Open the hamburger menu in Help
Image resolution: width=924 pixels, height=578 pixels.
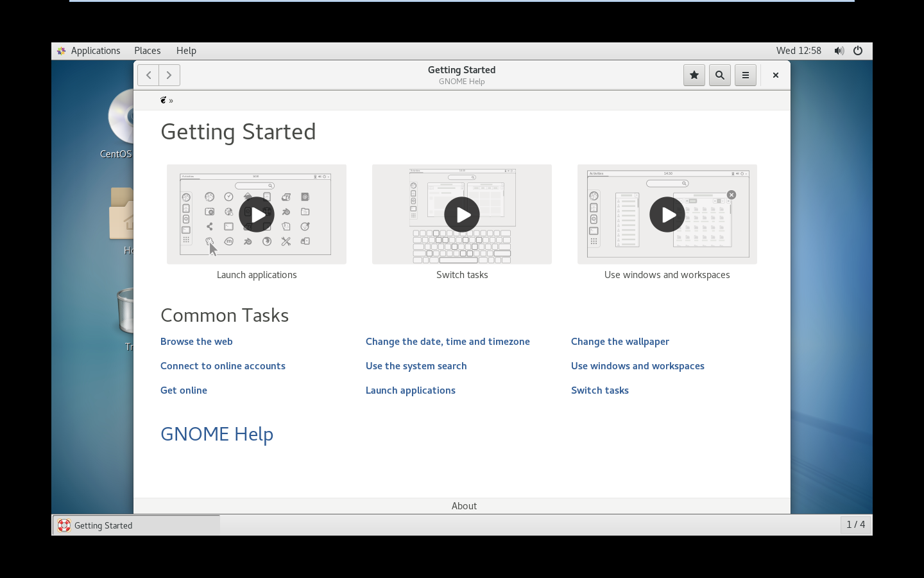[745, 75]
